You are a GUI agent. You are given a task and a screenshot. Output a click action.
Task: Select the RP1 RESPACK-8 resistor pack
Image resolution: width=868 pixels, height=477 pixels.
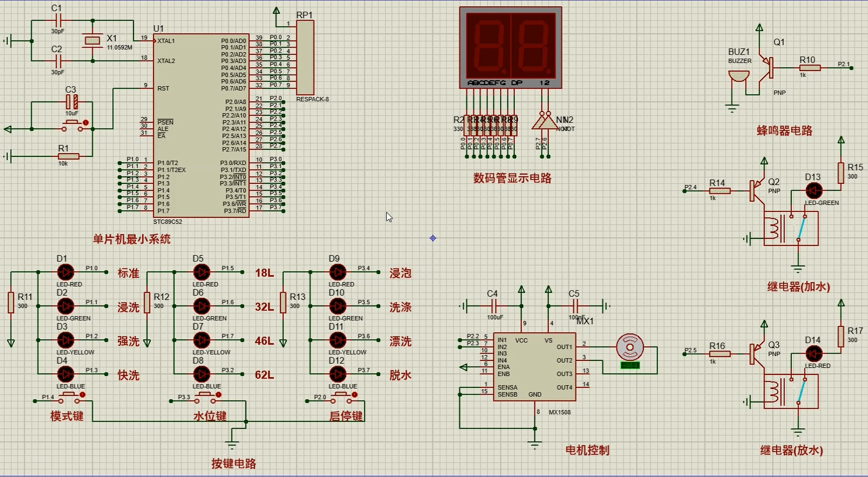(305, 58)
